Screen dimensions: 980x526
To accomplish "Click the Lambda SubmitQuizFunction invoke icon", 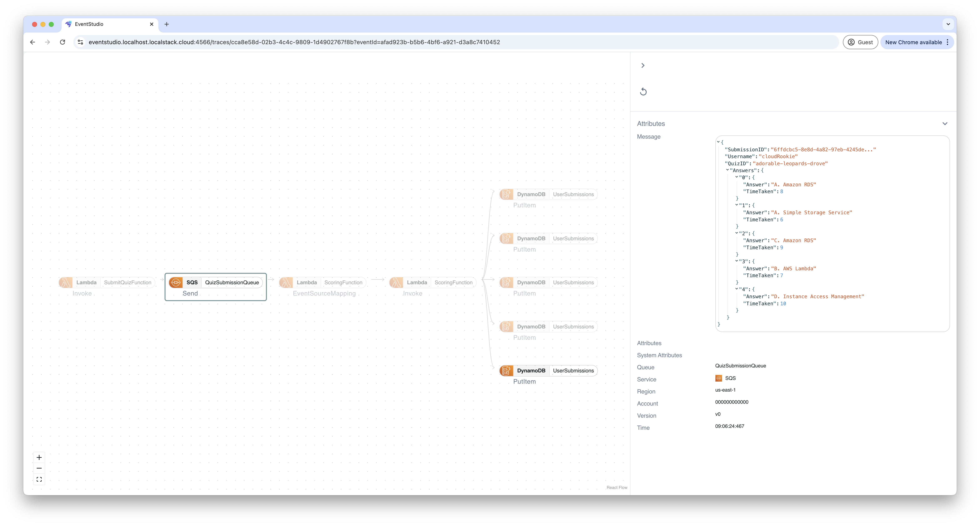I will [x=65, y=282].
